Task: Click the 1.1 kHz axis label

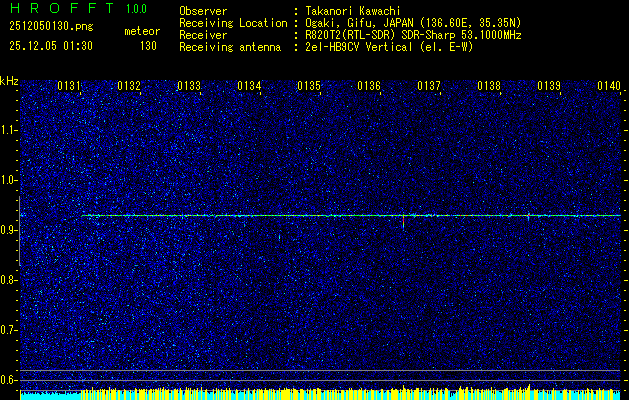Action: 7,130
